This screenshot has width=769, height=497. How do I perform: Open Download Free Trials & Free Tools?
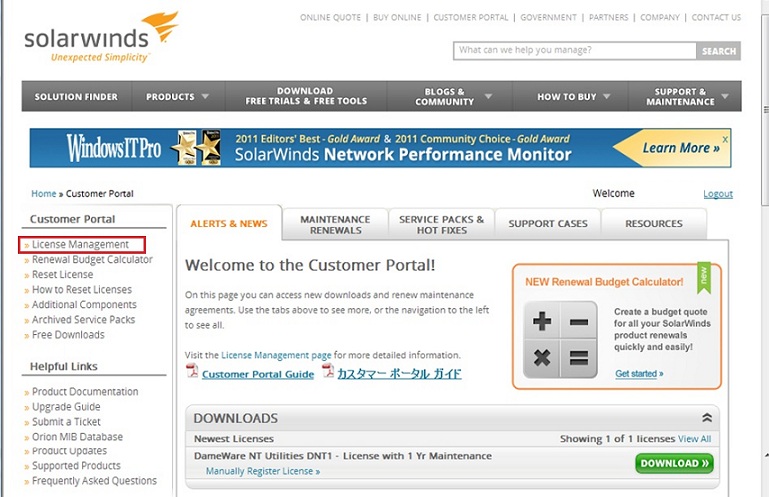coord(306,96)
